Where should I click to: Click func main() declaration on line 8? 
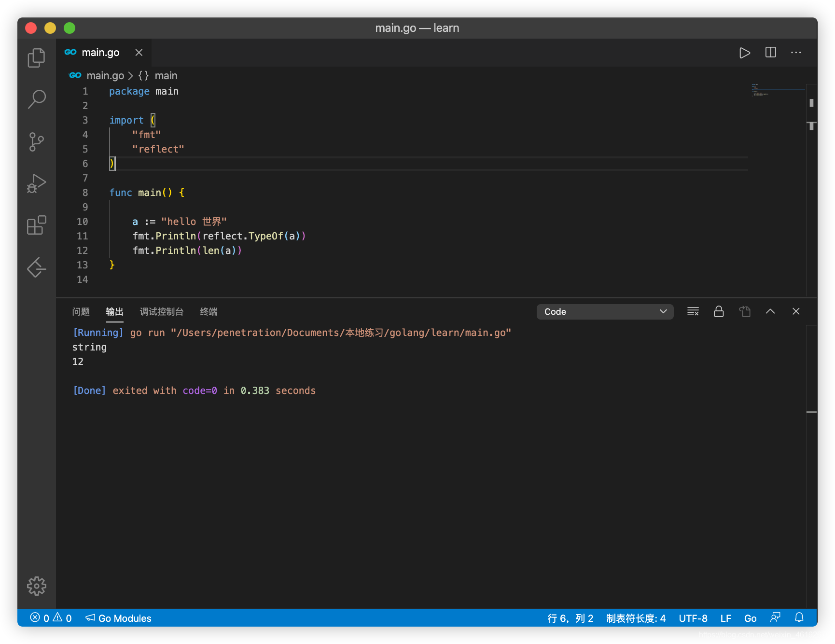click(x=147, y=193)
